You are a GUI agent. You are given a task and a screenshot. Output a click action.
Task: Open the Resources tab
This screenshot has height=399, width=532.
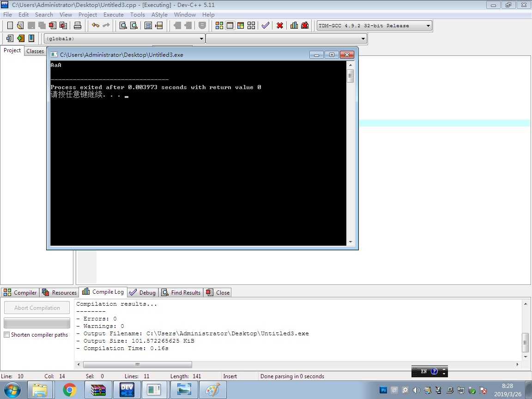60,292
